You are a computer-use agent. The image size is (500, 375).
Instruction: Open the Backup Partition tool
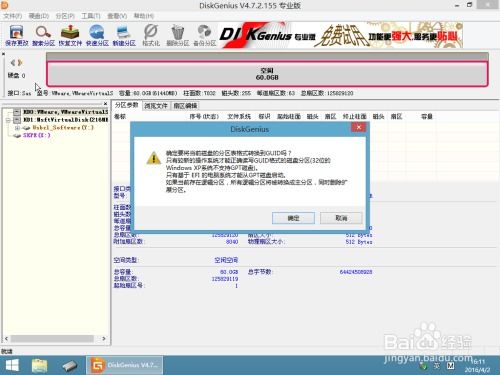tap(205, 35)
